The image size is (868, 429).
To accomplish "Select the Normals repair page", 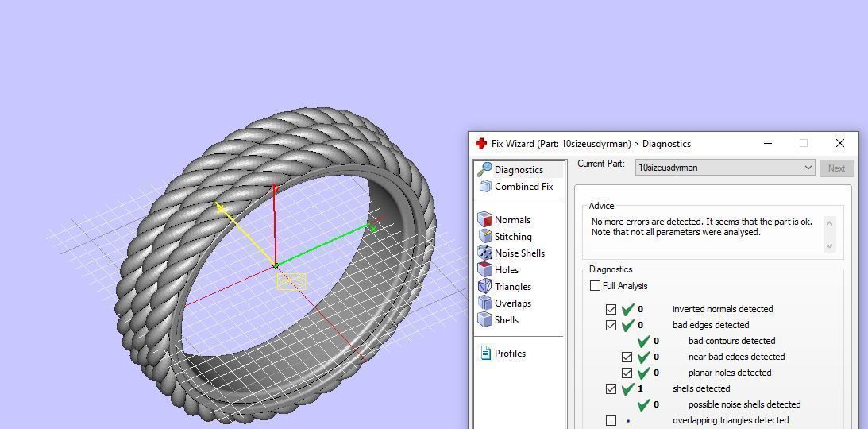I will coord(512,220).
